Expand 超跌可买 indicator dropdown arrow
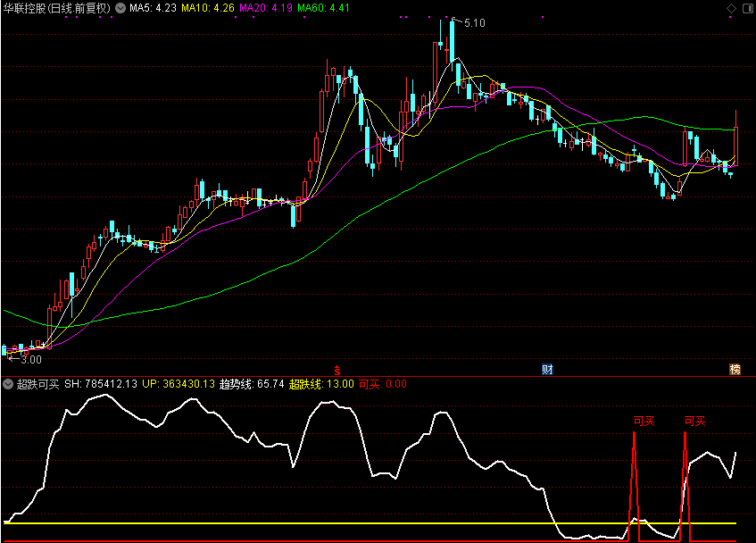 tap(8, 384)
